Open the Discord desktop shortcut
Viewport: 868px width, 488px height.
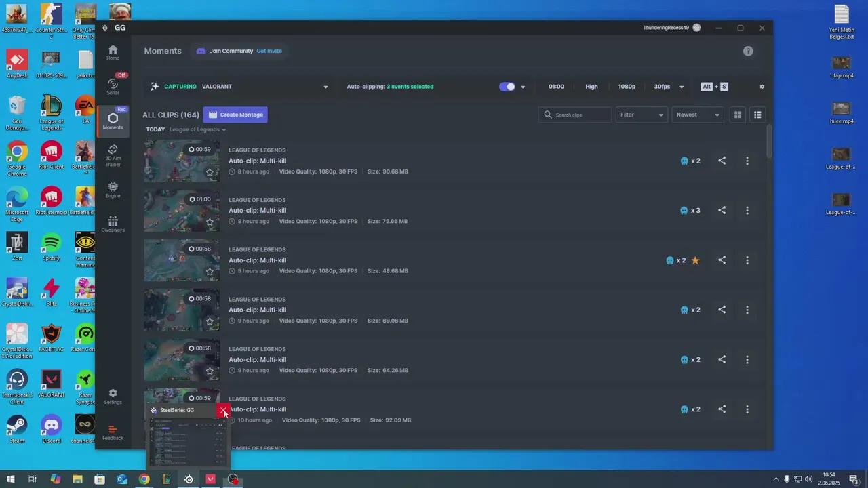click(52, 429)
